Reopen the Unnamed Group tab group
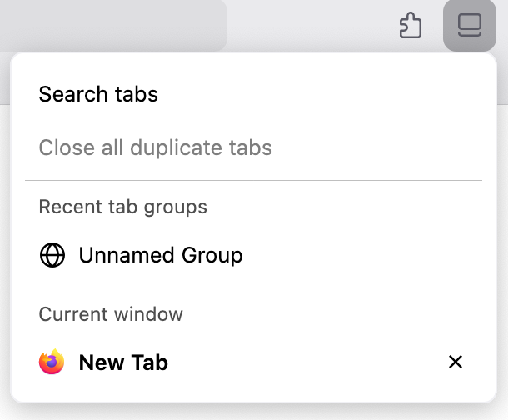This screenshot has width=508, height=420. point(161,255)
